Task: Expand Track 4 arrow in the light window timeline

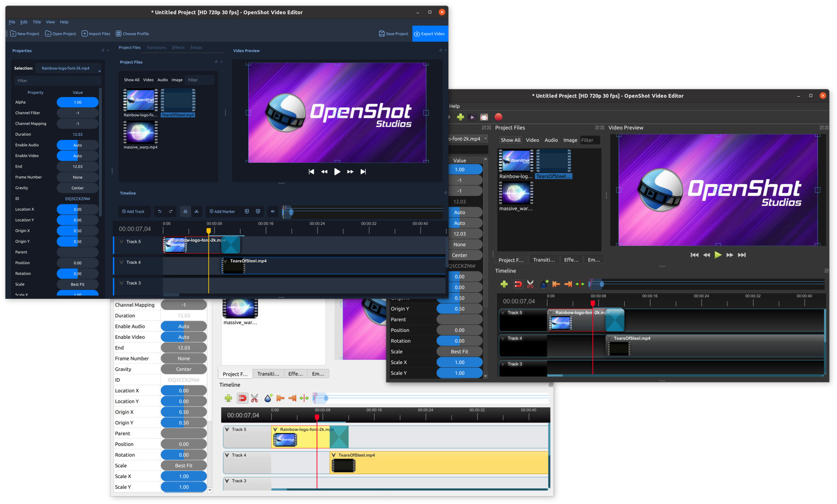Action: point(227,455)
